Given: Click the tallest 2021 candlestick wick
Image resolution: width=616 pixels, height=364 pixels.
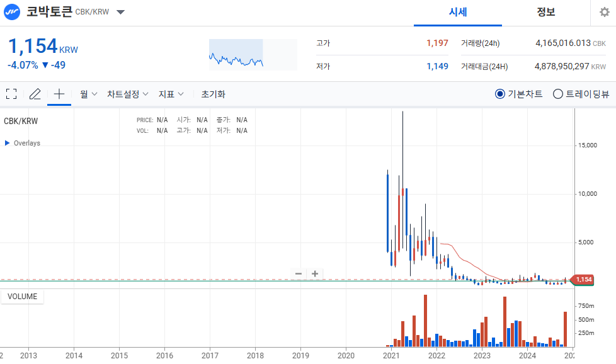Looking at the screenshot, I should [x=402, y=149].
